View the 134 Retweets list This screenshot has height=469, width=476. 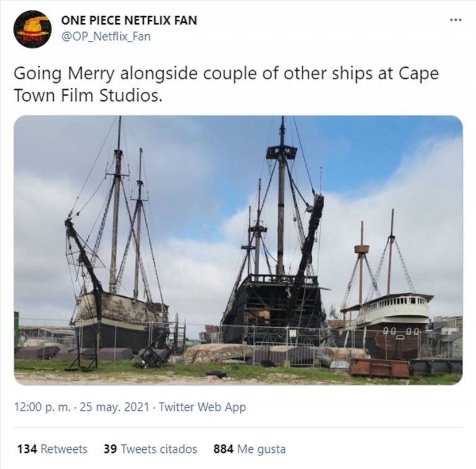click(x=52, y=449)
